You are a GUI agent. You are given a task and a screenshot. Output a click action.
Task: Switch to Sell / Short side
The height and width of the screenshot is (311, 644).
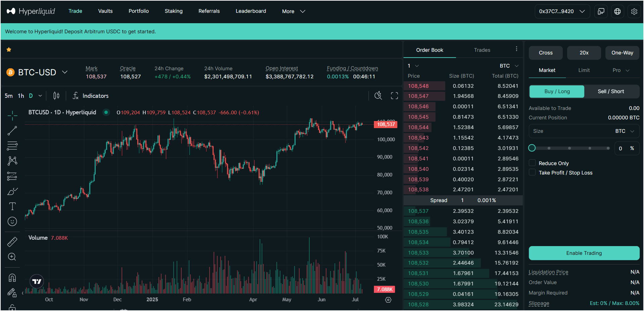point(611,91)
